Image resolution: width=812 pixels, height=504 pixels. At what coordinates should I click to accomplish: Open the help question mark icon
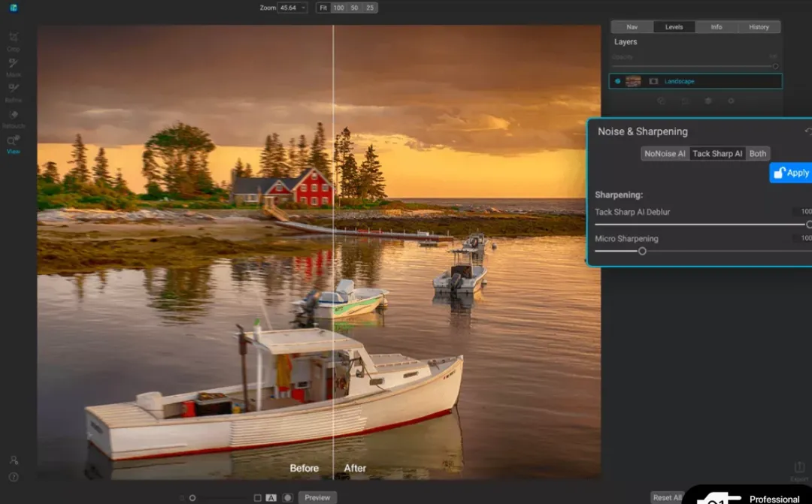(14, 477)
